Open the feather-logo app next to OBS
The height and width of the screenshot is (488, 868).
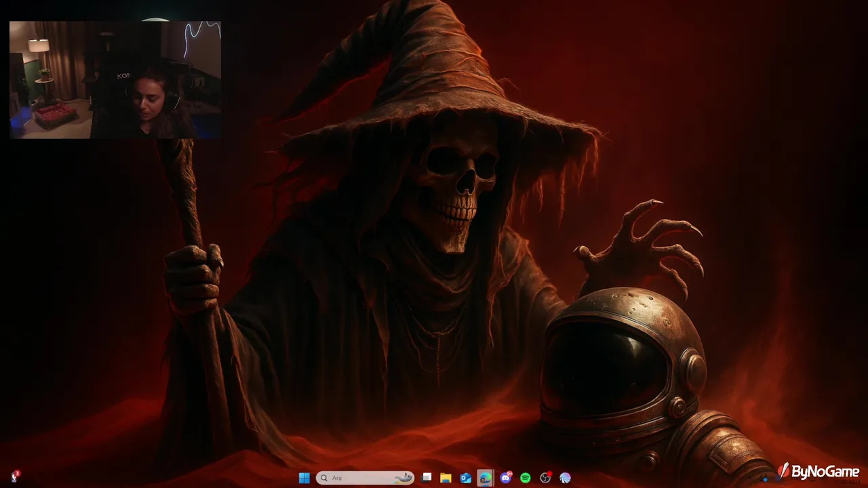565,478
